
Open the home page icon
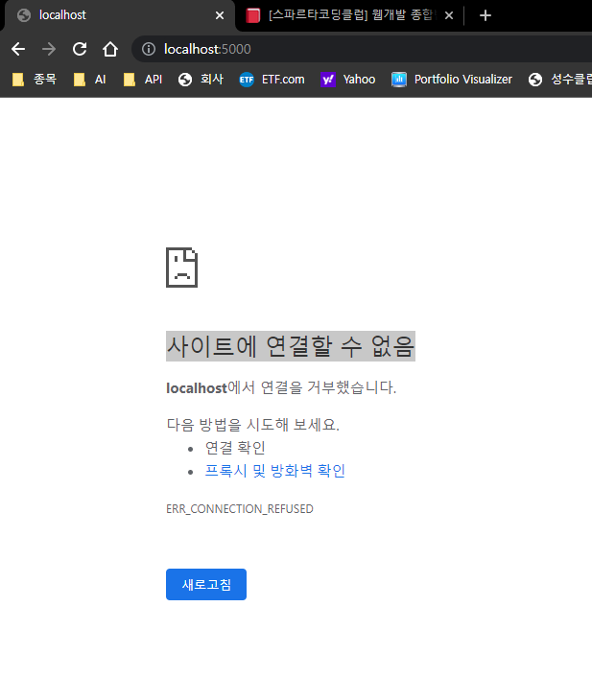[x=110, y=49]
